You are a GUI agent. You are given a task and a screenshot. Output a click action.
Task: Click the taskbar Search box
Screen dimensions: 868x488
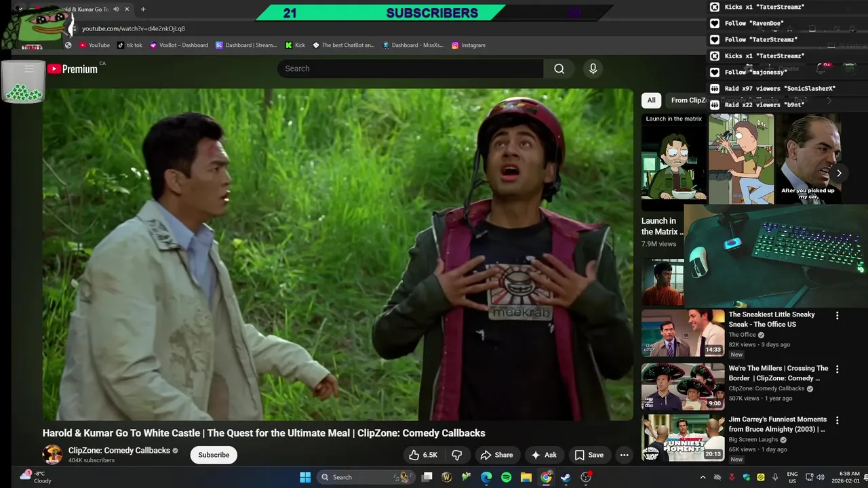[365, 477]
